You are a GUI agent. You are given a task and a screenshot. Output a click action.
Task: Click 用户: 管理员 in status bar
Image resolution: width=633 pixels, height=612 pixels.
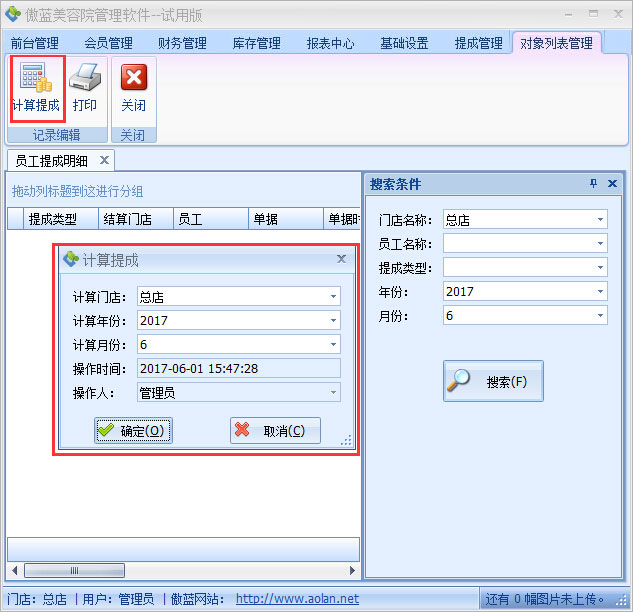click(118, 599)
